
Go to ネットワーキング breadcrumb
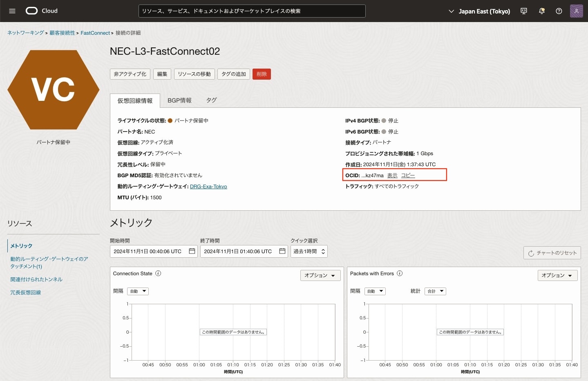pos(25,33)
